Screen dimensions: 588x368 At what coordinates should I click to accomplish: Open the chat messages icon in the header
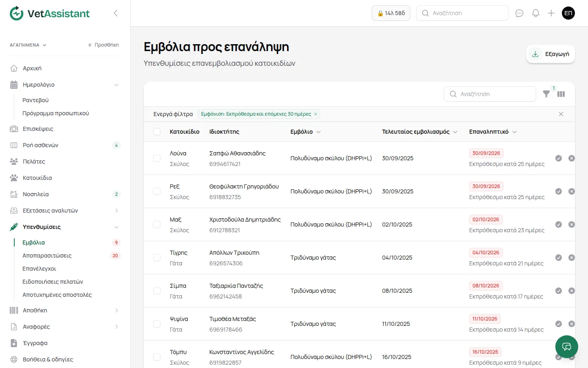click(519, 13)
